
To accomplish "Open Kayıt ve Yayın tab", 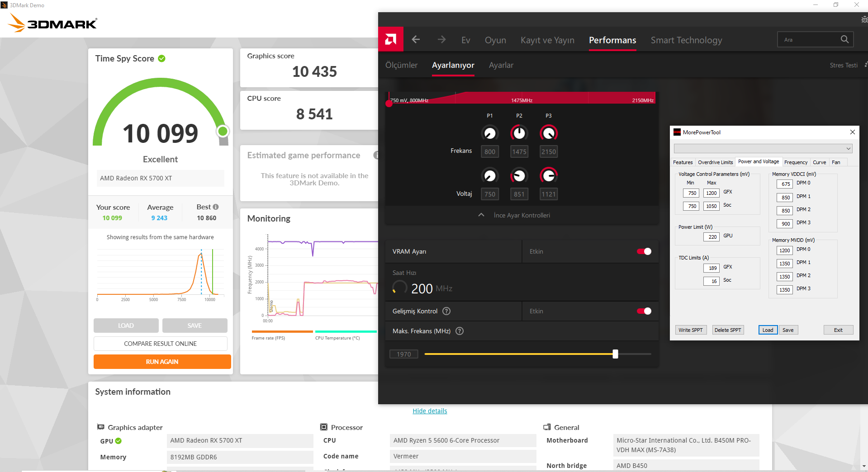I will (x=547, y=40).
